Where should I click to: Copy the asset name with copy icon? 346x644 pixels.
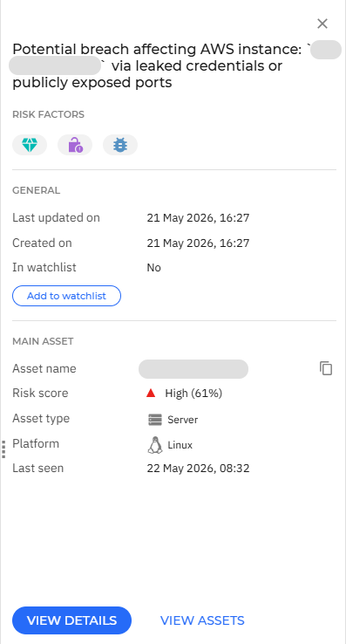(x=326, y=368)
